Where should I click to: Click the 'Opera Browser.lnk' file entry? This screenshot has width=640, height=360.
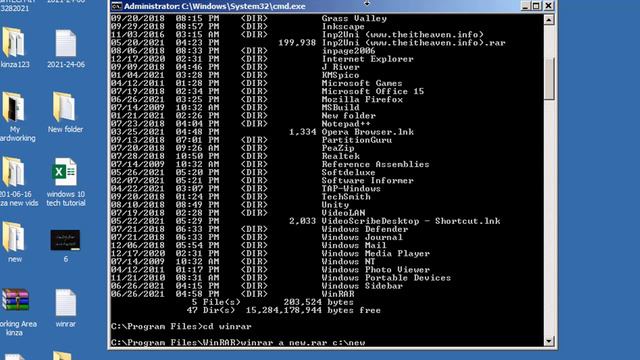(x=262, y=132)
